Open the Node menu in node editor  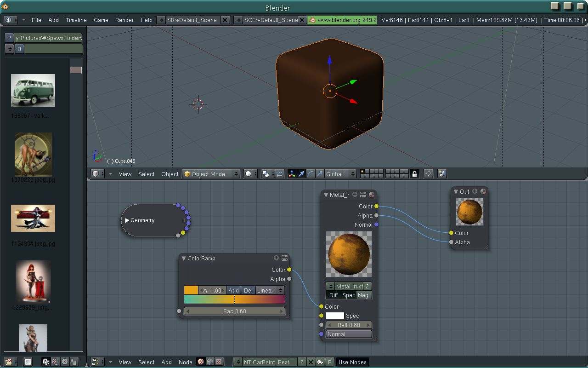pyautogui.click(x=185, y=362)
